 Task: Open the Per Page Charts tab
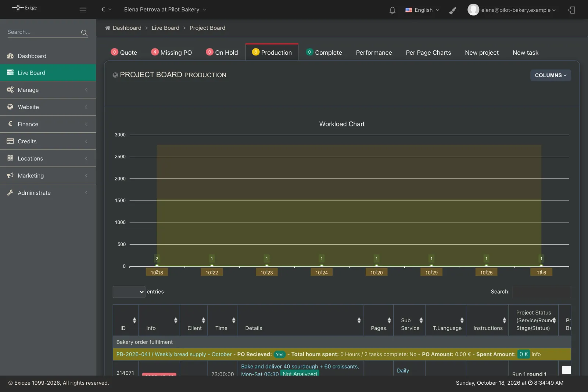pos(428,53)
